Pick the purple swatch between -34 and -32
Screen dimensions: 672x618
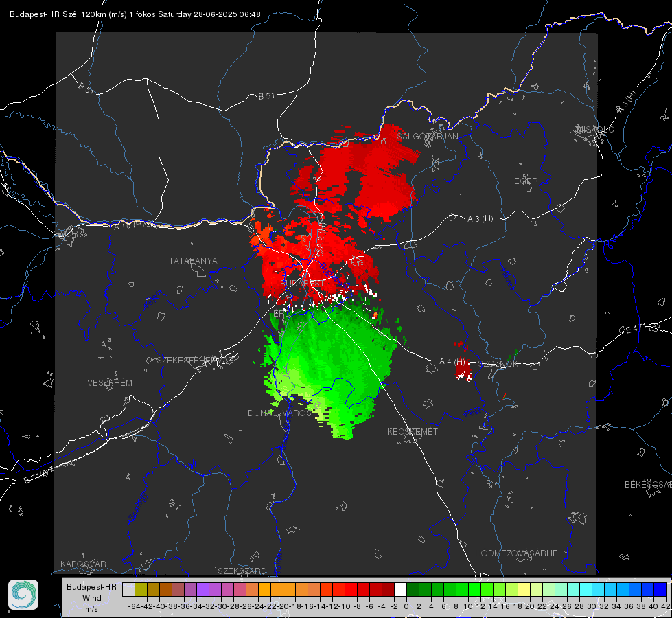point(202,590)
